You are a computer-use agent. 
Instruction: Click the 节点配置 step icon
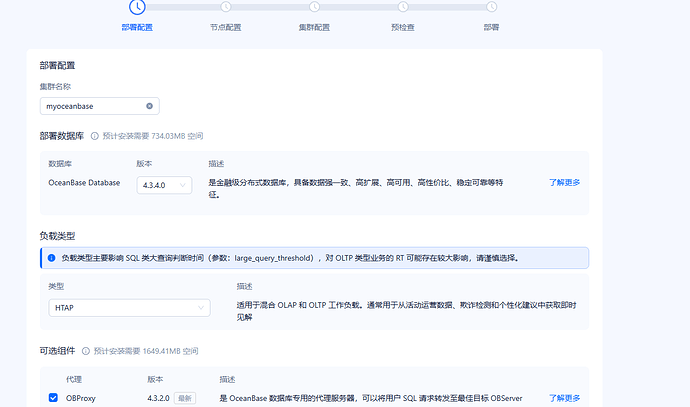[226, 7]
